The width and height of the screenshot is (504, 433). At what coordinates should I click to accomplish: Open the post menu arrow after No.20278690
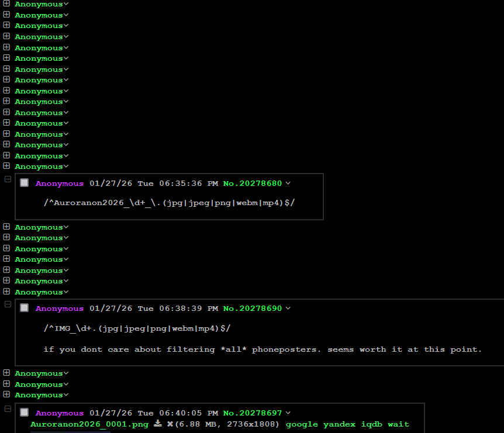click(x=288, y=308)
